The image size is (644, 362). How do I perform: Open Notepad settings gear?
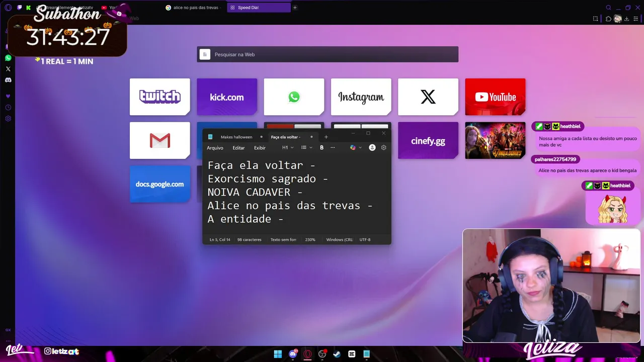tap(383, 148)
